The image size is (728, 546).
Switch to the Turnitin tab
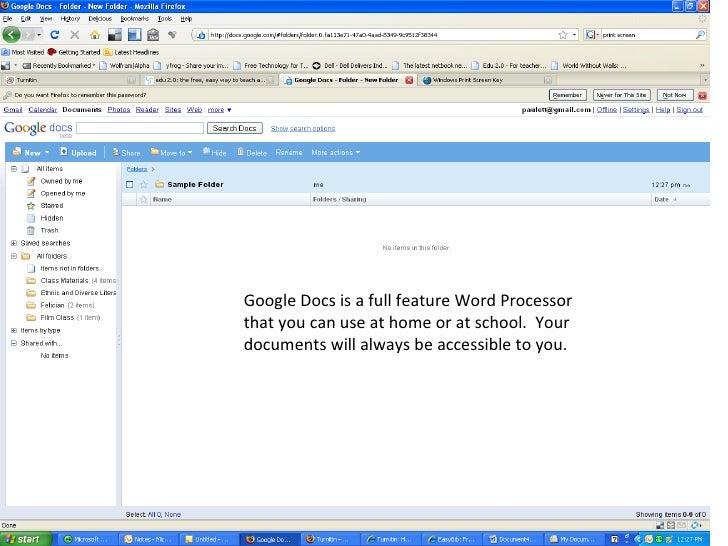click(x=70, y=80)
